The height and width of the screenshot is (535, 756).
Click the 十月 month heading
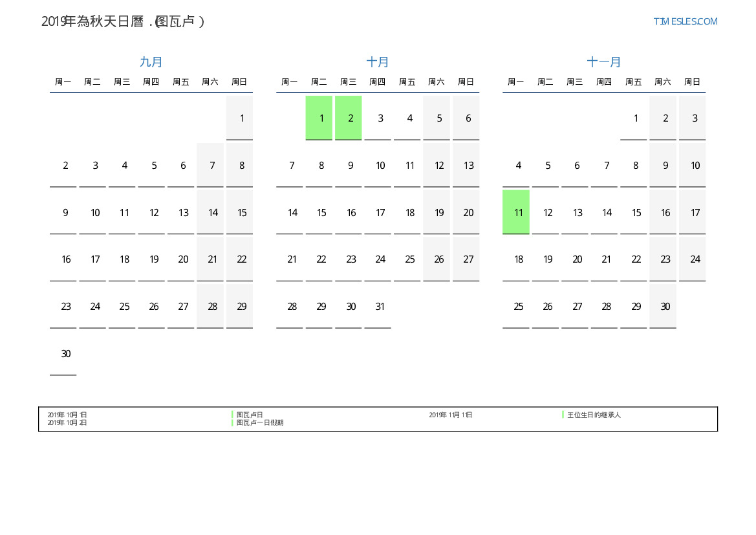378,62
